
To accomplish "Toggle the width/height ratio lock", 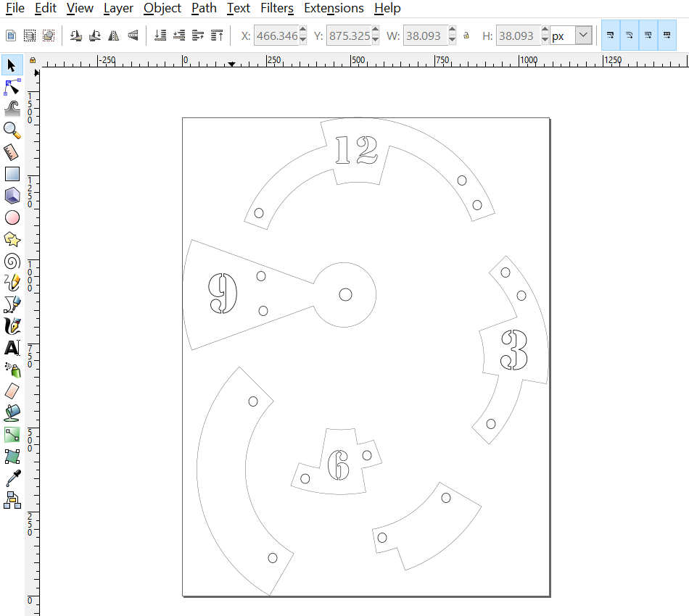I will [466, 36].
